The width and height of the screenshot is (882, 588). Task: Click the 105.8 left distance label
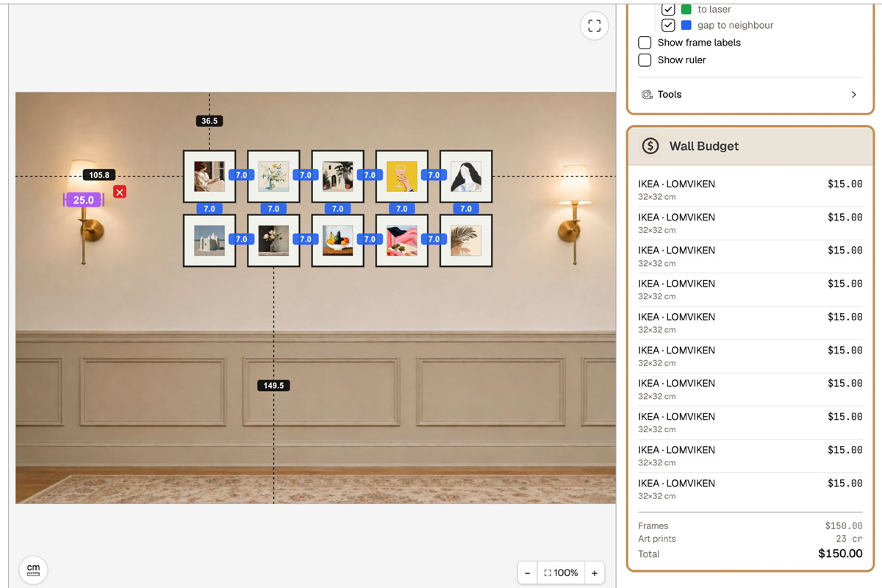(x=99, y=175)
